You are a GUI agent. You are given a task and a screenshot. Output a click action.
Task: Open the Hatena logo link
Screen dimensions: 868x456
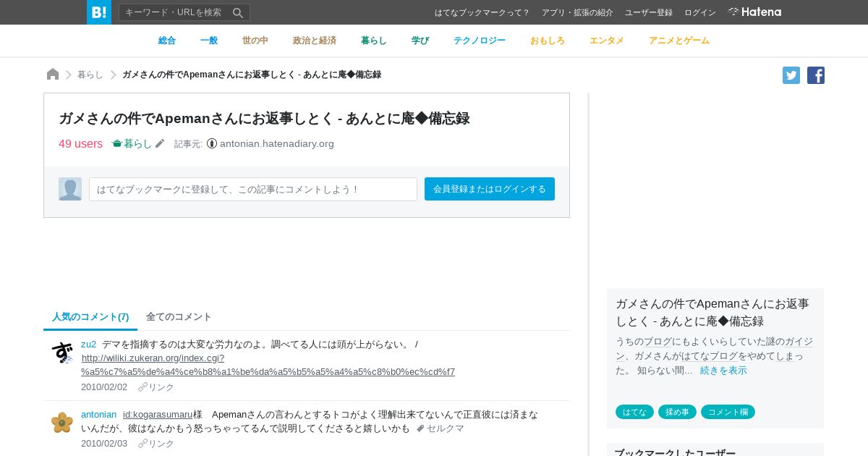[754, 12]
